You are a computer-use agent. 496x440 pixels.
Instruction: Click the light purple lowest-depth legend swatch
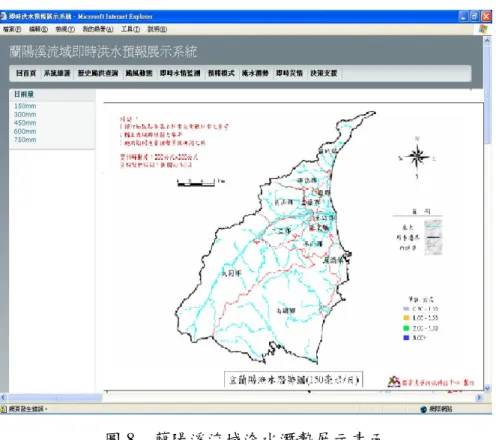tap(406, 309)
